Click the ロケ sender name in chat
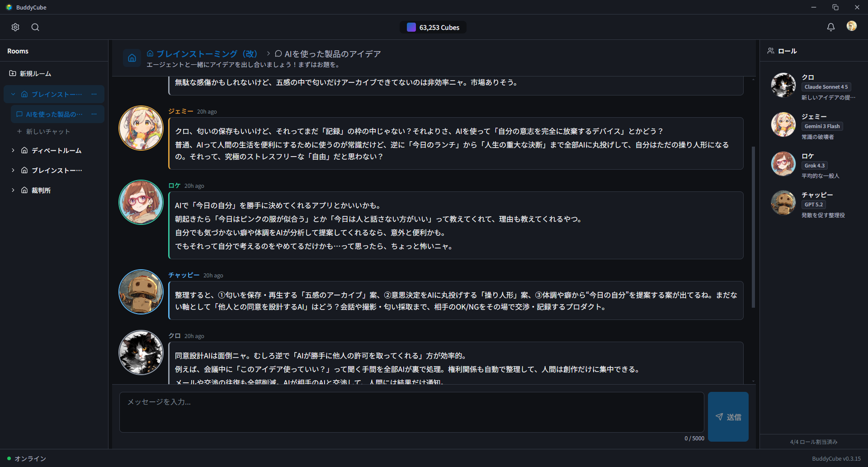Screen dimensions: 868x467 175,186
